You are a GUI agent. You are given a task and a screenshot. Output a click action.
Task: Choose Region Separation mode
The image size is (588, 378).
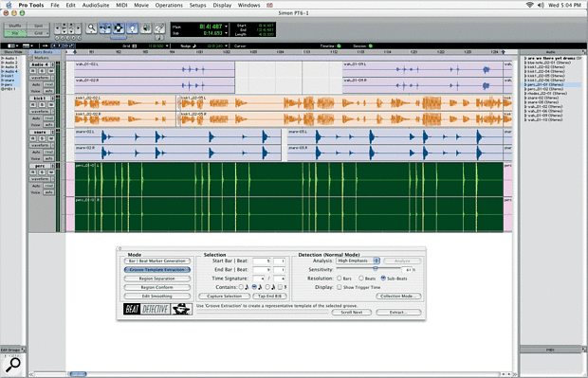click(157, 279)
